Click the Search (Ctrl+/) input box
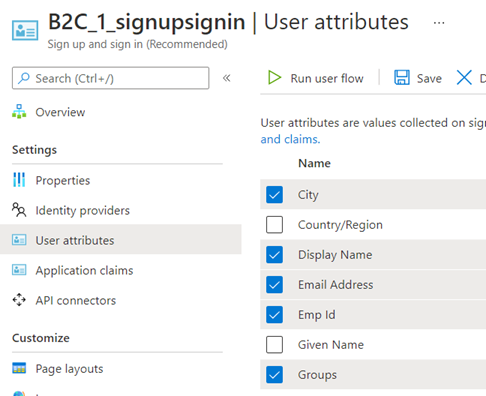This screenshot has width=486, height=396. point(111,78)
